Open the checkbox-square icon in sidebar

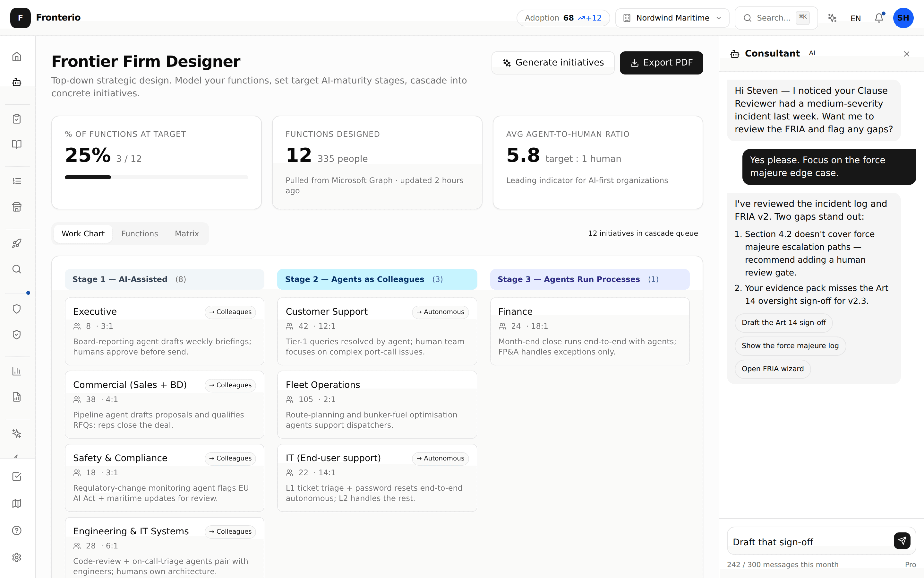(x=17, y=477)
